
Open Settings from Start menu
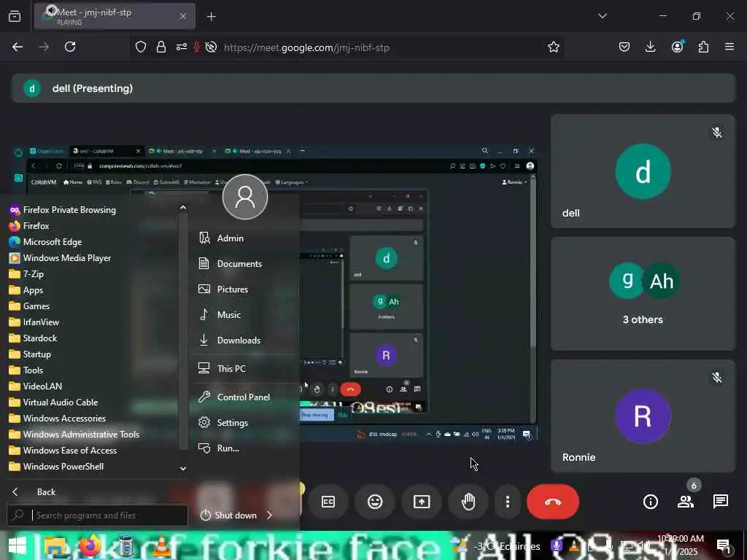pos(224,423)
